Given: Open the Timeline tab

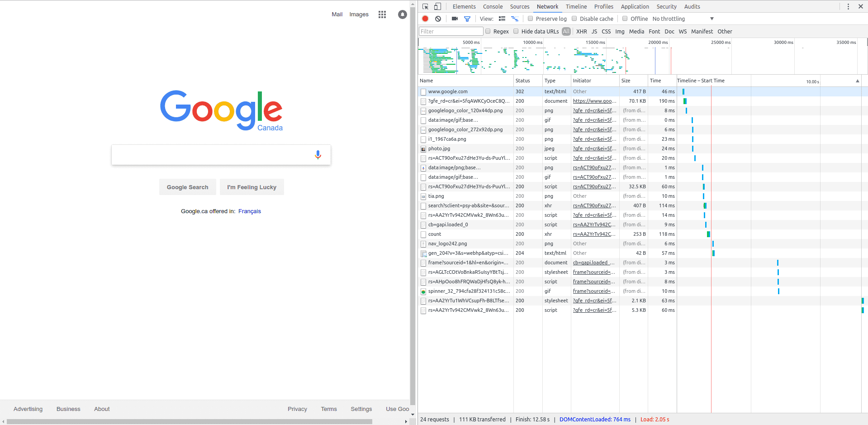Looking at the screenshot, I should (x=576, y=6).
